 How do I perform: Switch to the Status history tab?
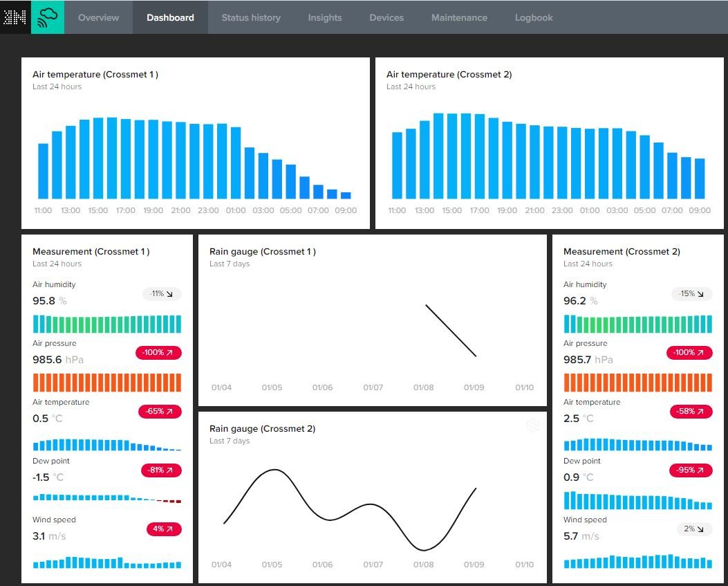[x=251, y=17]
